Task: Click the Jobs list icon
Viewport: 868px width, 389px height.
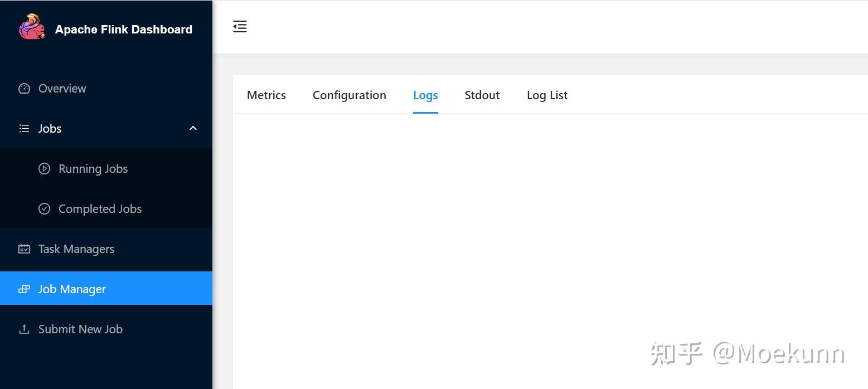Action: click(x=24, y=129)
